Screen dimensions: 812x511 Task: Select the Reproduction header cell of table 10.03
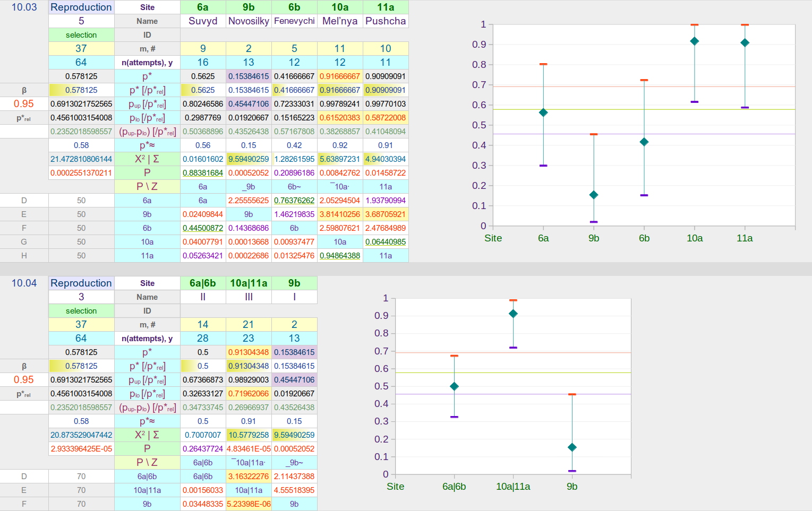pos(81,7)
